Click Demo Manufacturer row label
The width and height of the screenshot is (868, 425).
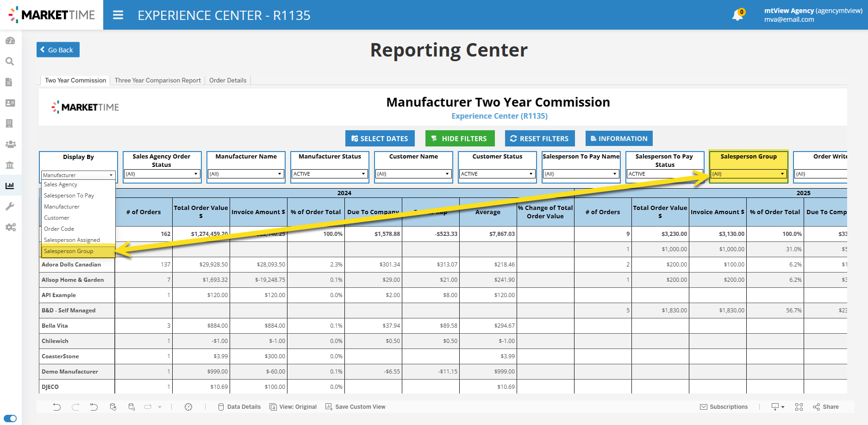click(70, 372)
